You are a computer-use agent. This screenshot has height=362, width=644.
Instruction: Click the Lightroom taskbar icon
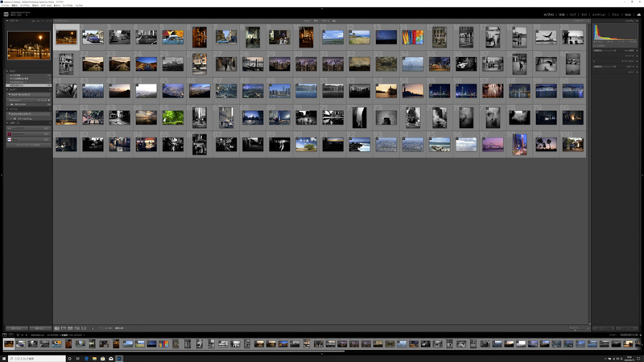[119, 359]
